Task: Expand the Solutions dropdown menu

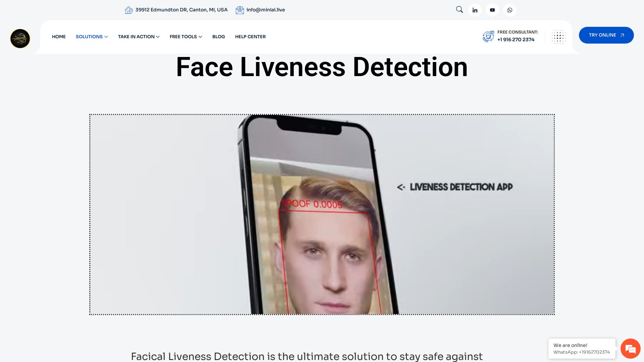Action: (x=92, y=37)
